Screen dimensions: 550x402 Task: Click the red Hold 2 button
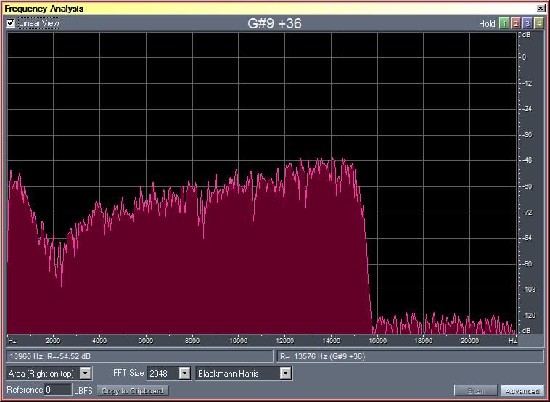[515, 24]
